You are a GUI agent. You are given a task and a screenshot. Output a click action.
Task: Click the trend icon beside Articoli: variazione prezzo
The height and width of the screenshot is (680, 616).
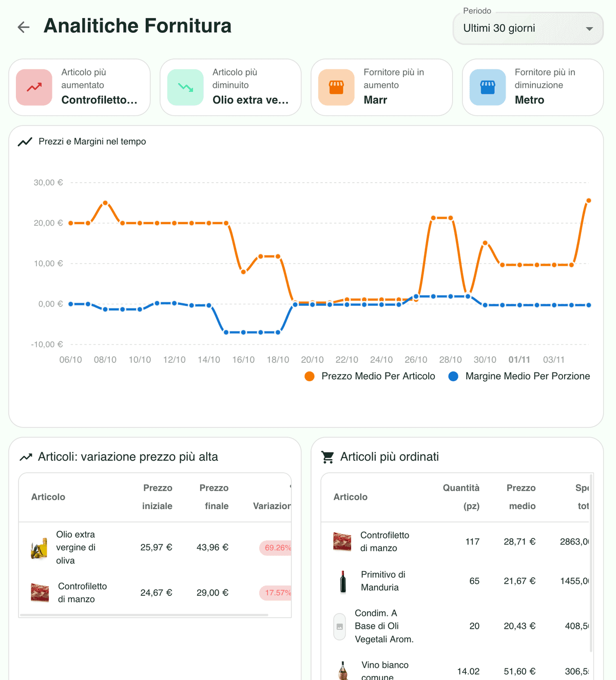pos(26,457)
